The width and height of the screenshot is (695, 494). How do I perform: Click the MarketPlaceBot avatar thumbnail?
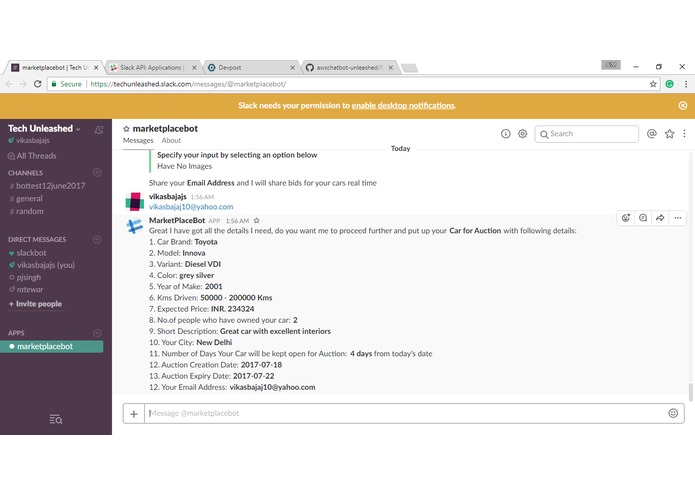tap(135, 226)
